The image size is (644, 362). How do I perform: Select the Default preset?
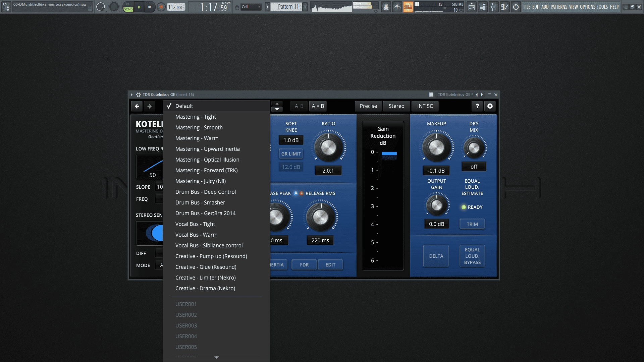point(216,106)
